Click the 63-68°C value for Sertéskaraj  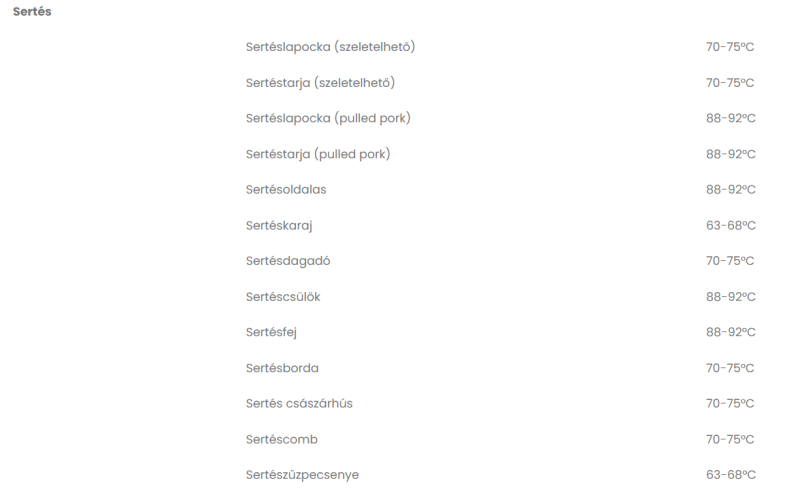pos(731,226)
